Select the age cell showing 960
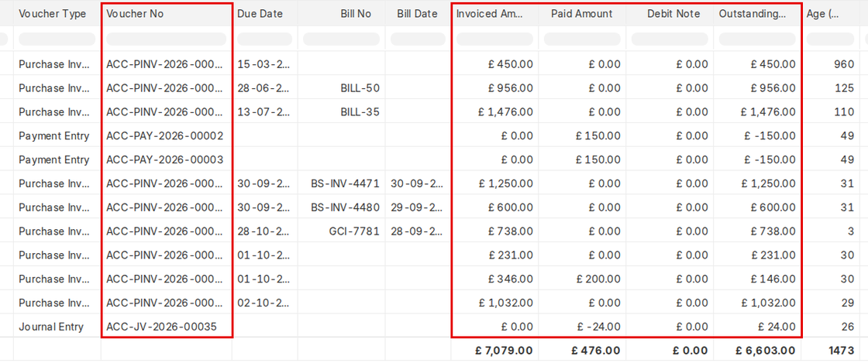This screenshot has height=363, width=868. (x=830, y=64)
